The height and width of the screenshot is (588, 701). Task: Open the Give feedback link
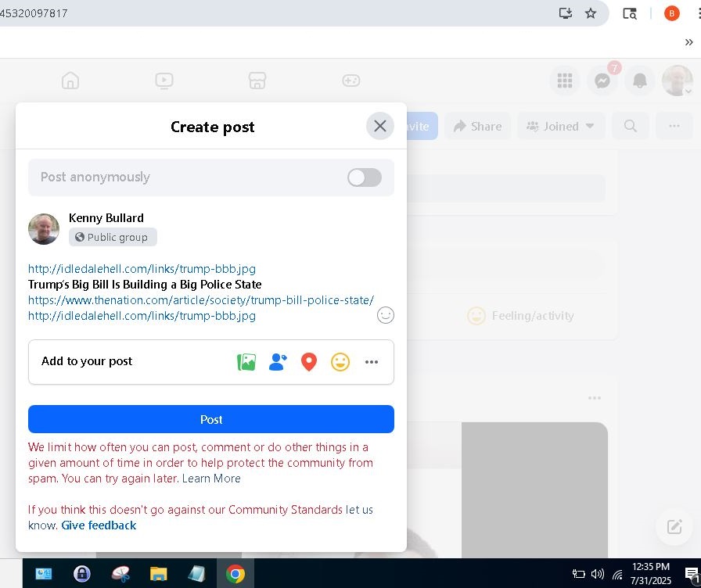click(99, 525)
